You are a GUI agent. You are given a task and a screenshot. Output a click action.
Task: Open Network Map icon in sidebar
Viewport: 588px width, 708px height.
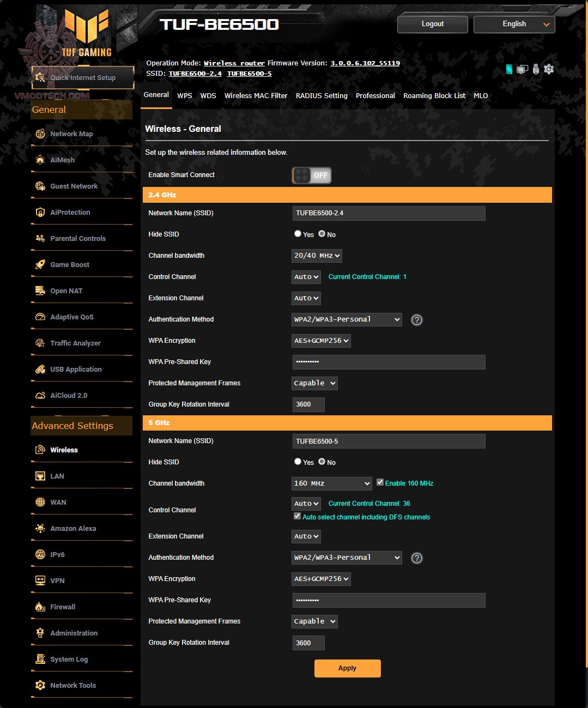(x=40, y=134)
